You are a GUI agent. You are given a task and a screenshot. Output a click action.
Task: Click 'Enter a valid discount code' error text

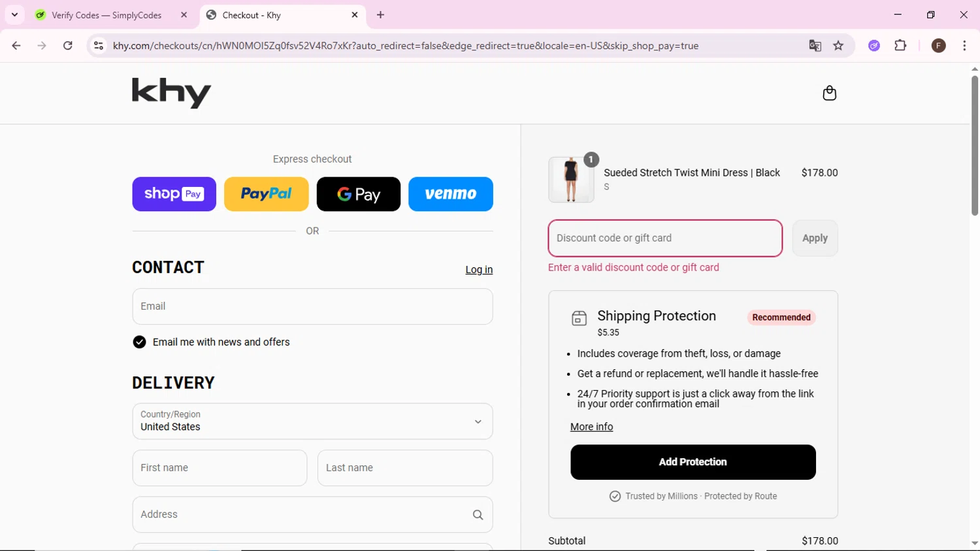[x=634, y=267]
